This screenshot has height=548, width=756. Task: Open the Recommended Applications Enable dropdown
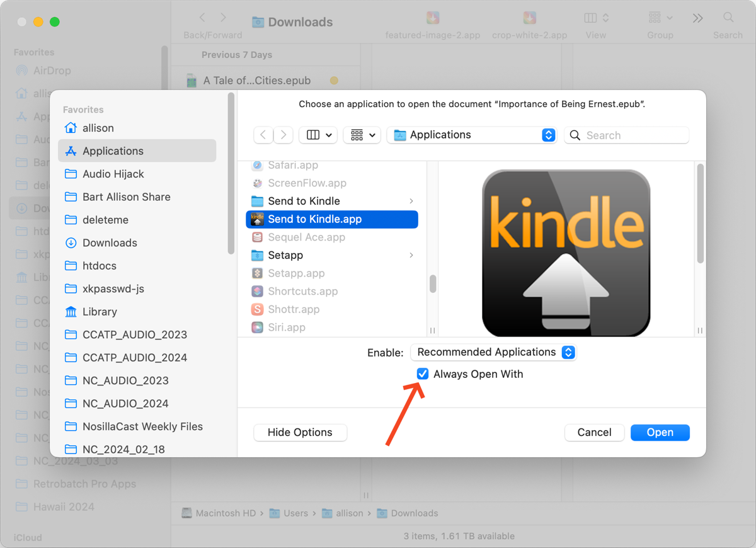[x=493, y=352]
